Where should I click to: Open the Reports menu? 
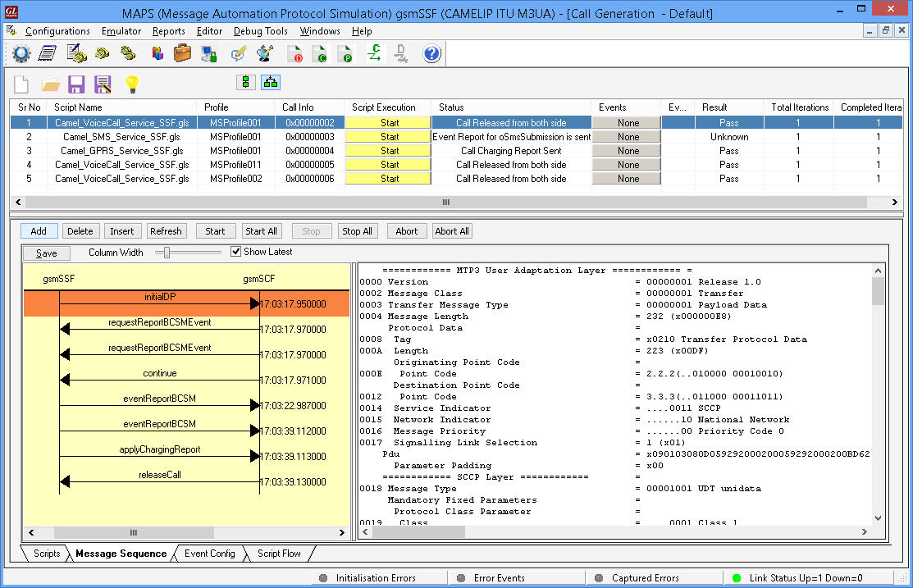(169, 31)
